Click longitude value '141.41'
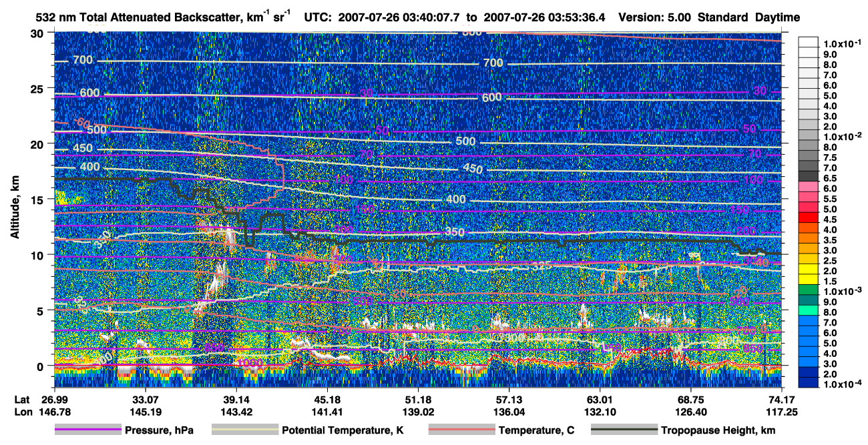The height and width of the screenshot is (445, 868). (x=327, y=412)
